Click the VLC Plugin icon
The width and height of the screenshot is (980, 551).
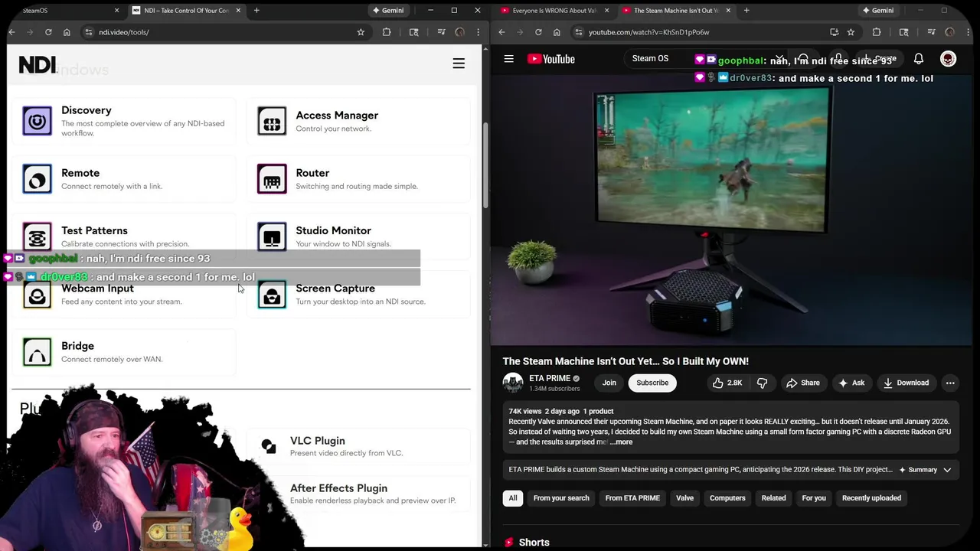click(x=269, y=446)
